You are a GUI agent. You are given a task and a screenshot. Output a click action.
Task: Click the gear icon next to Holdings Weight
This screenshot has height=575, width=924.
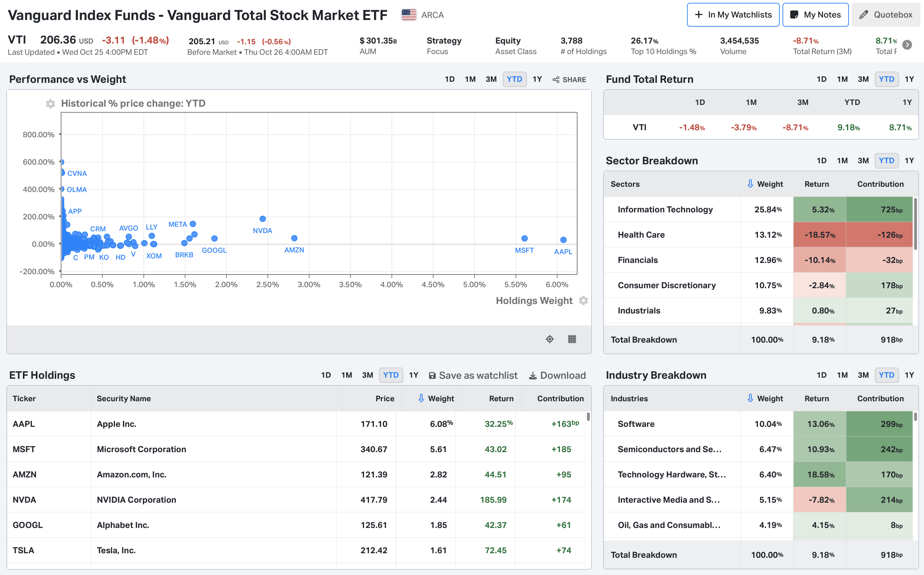(583, 300)
